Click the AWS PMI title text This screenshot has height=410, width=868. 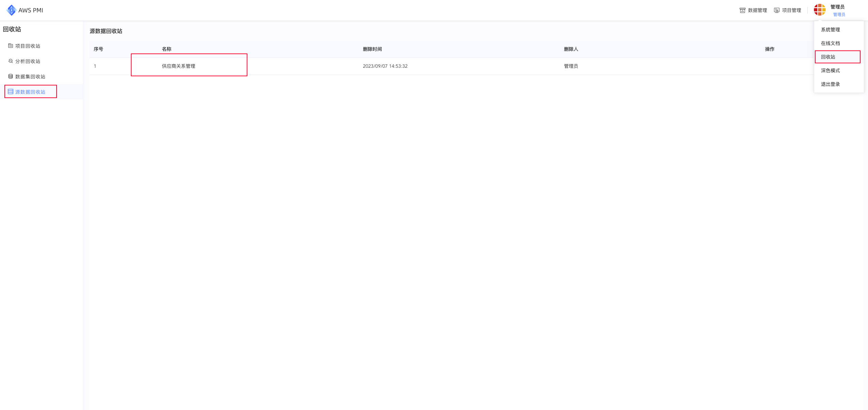pos(31,10)
